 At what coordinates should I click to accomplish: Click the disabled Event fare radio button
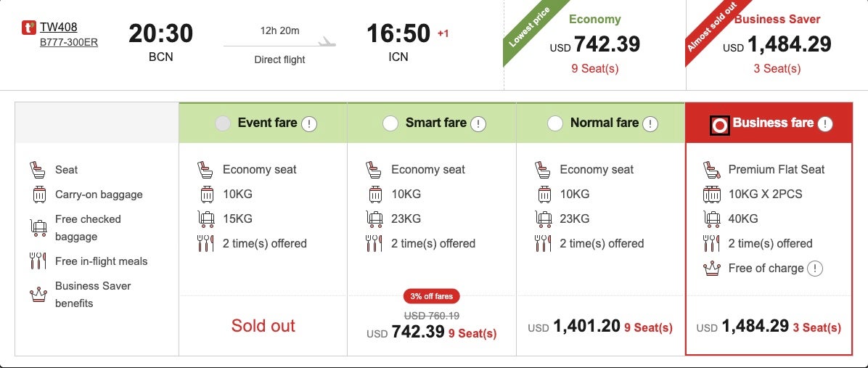(x=223, y=123)
